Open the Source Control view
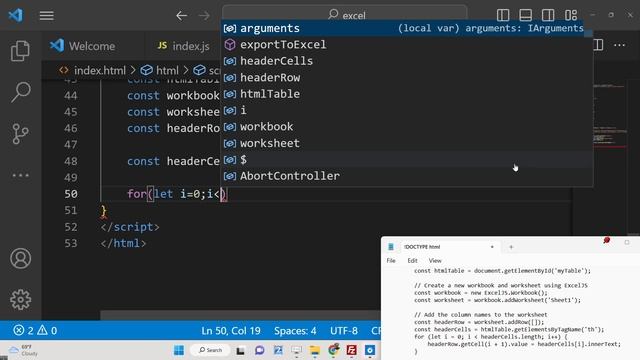Image resolution: width=640 pixels, height=360 pixels. tap(20, 134)
